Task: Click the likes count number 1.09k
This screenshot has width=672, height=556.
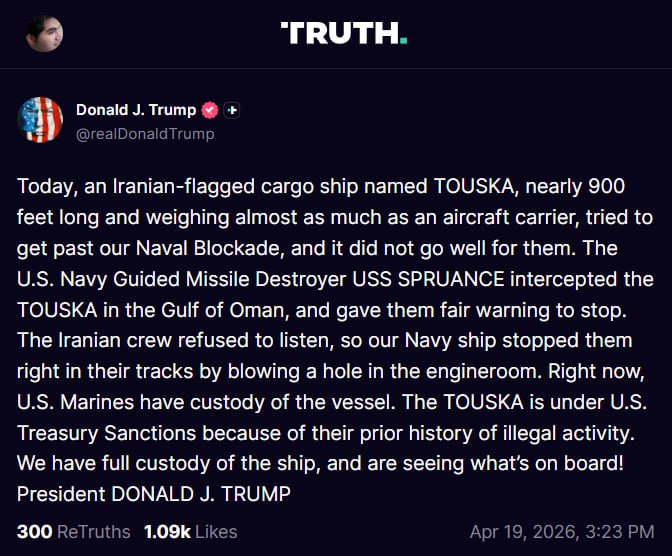Action: click(x=167, y=531)
